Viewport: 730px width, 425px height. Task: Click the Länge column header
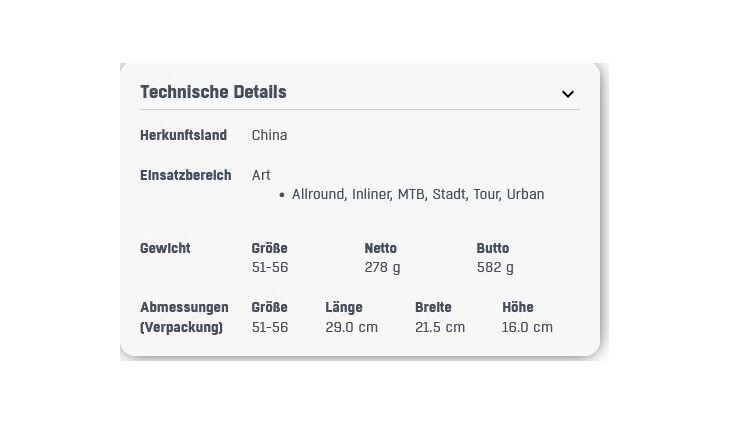click(x=343, y=307)
